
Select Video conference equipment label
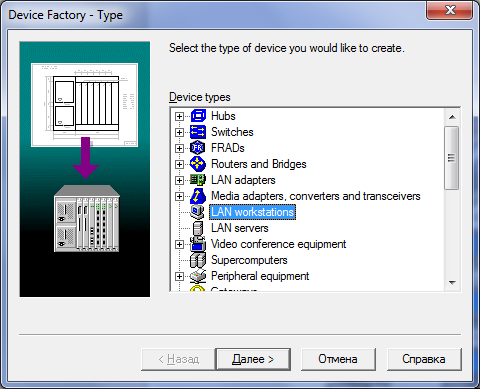click(x=279, y=244)
